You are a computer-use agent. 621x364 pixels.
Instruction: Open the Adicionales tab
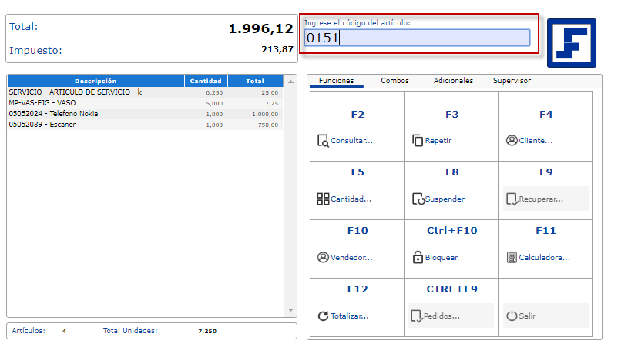pos(453,80)
